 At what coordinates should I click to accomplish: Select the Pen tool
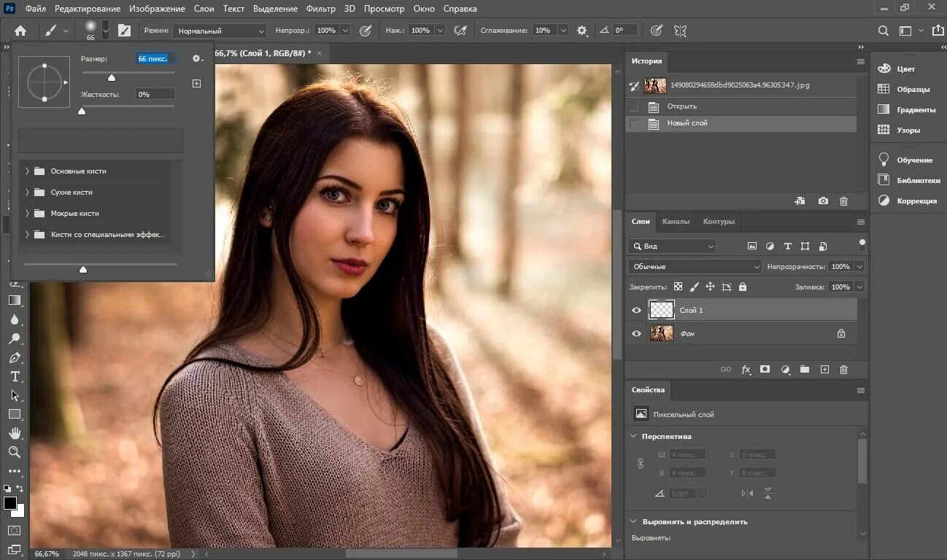point(15,357)
